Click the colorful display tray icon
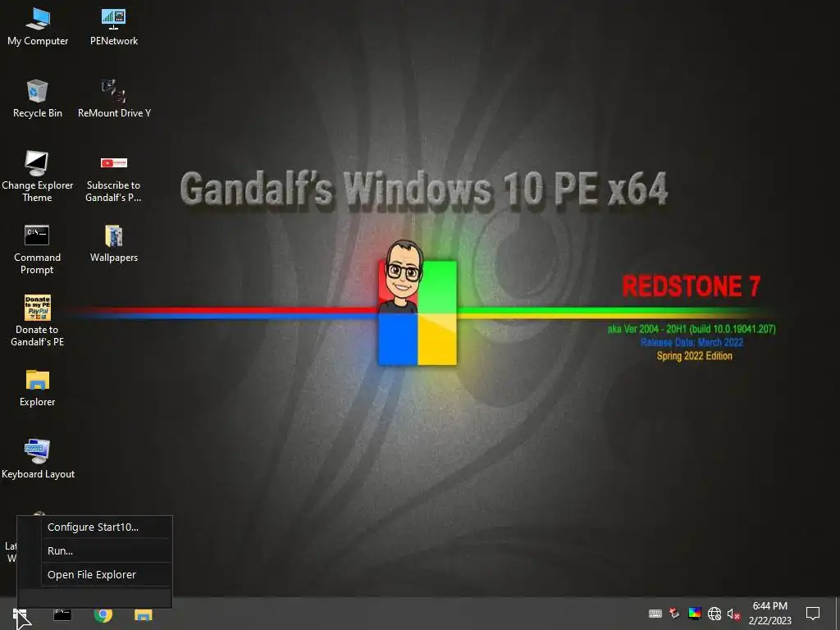Image resolution: width=840 pixels, height=630 pixels. point(695,614)
